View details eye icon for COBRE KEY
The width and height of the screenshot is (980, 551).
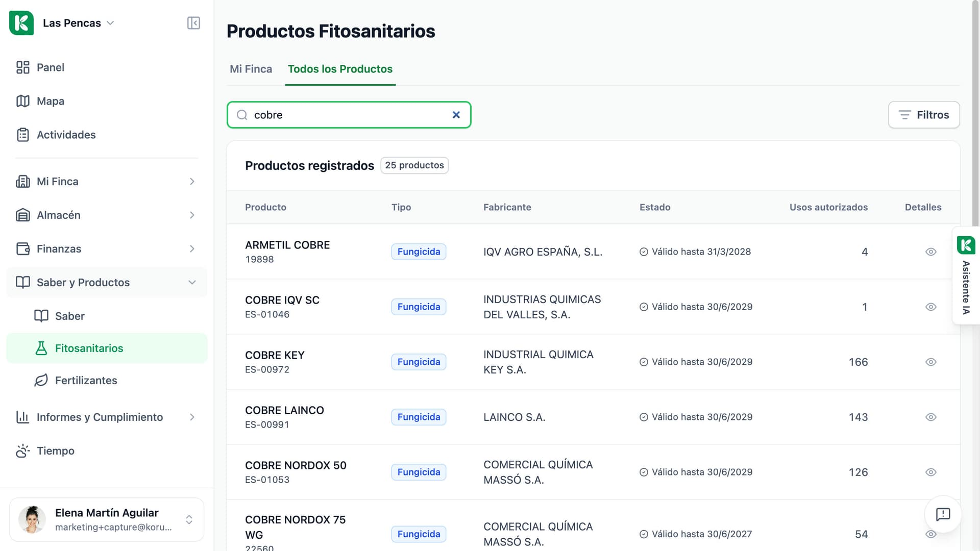tap(931, 362)
